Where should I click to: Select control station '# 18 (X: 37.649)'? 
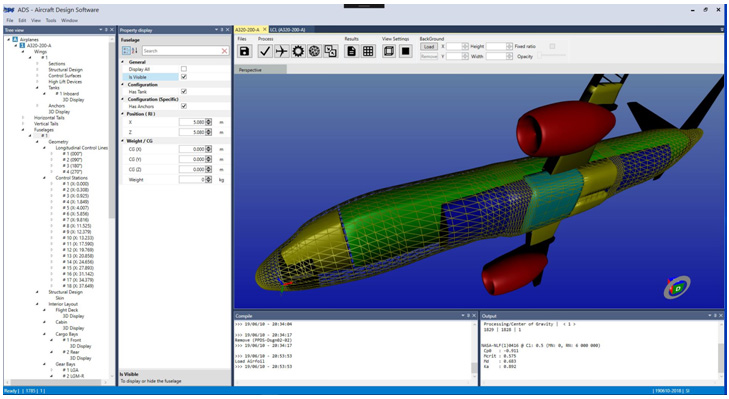tap(78, 286)
